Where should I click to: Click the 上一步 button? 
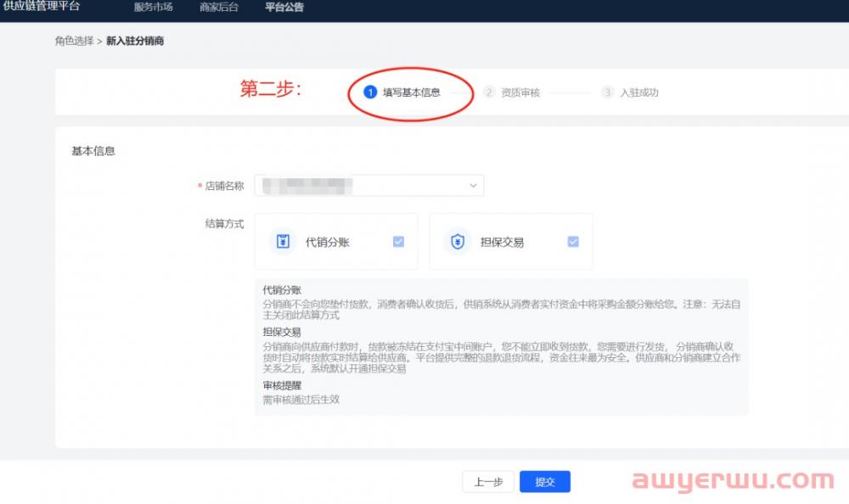click(x=488, y=482)
